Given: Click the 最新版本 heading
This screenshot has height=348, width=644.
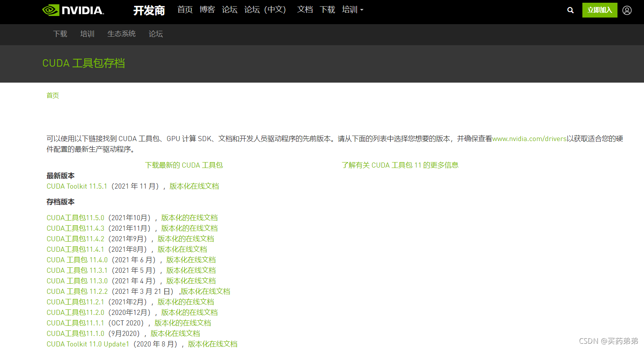Looking at the screenshot, I should click(60, 176).
